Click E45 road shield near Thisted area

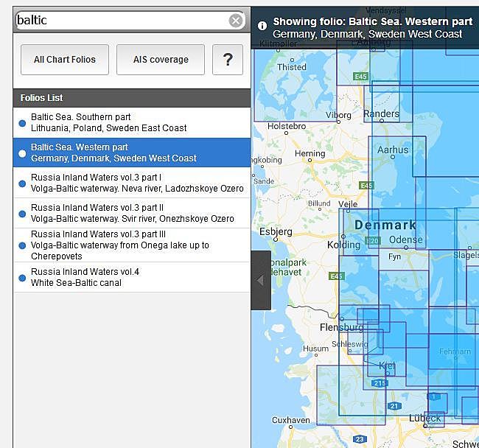361,77
